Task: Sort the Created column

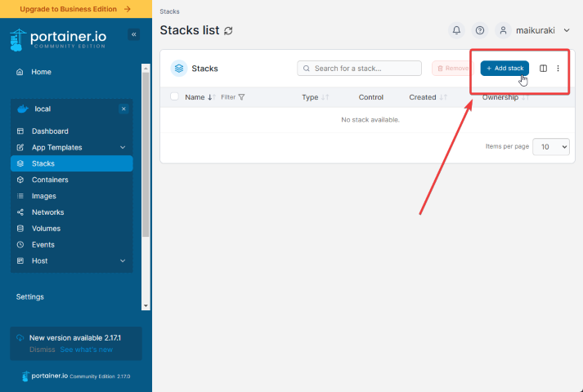Action: (443, 97)
